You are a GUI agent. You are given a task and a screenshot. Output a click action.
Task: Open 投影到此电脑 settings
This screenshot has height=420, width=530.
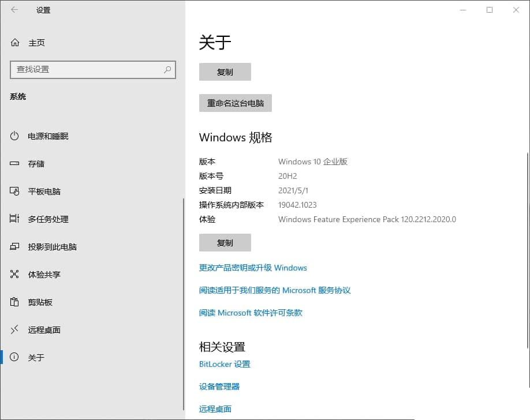click(92, 247)
